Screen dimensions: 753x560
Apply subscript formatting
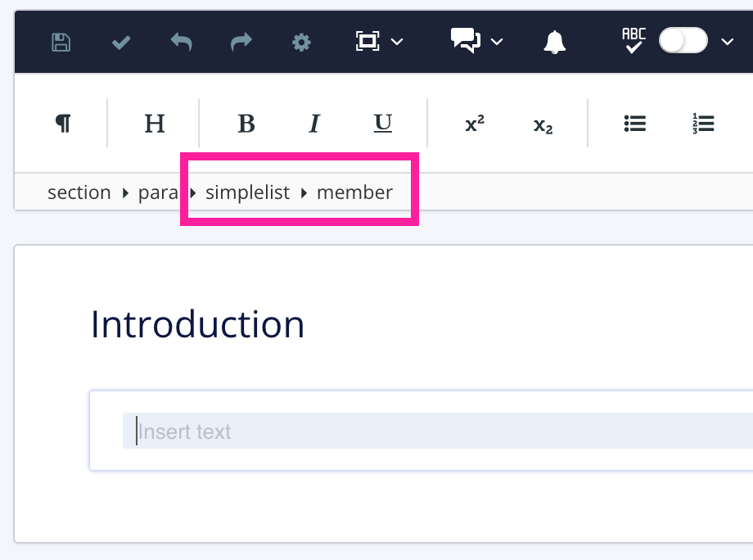tap(543, 124)
